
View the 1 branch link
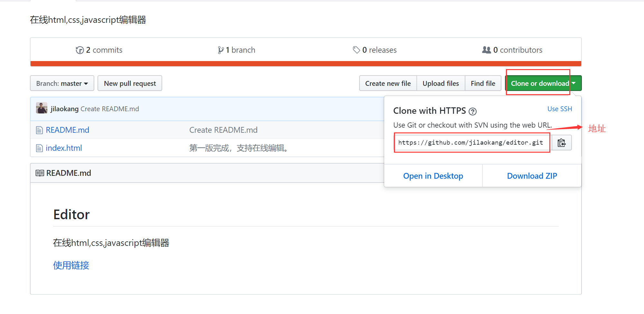[x=237, y=50]
